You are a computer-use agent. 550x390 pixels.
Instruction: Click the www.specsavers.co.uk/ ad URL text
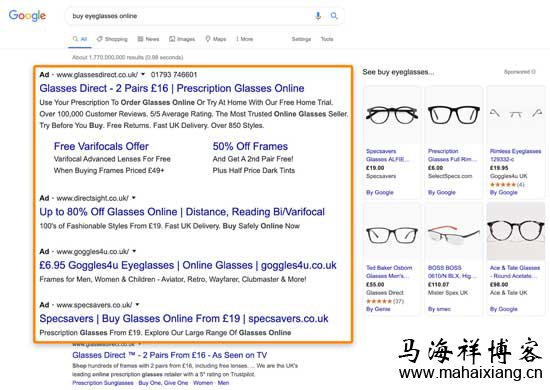[x=94, y=304]
